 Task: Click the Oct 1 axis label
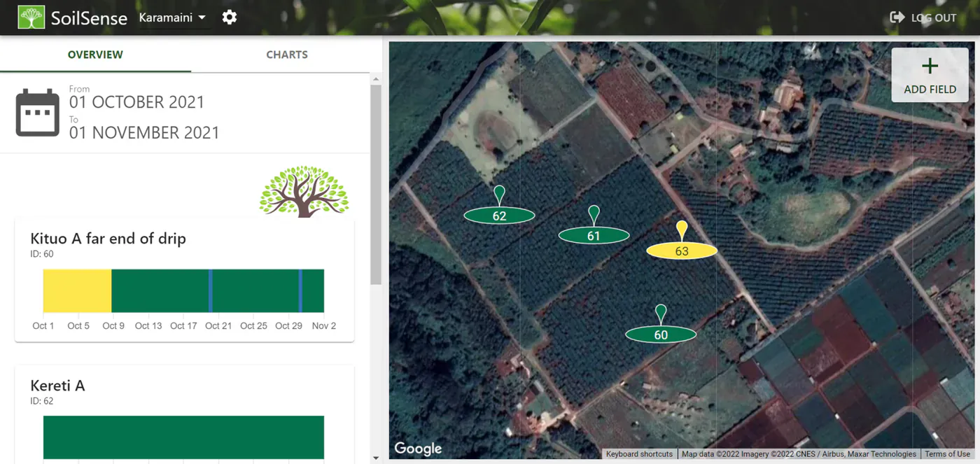43,326
